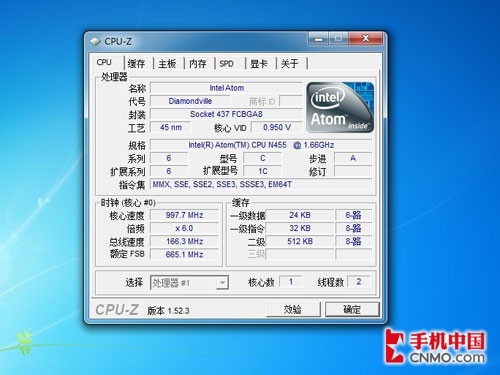Open the 处理器 #1 selection dropdown
The width and height of the screenshot is (500, 375).
click(189, 283)
